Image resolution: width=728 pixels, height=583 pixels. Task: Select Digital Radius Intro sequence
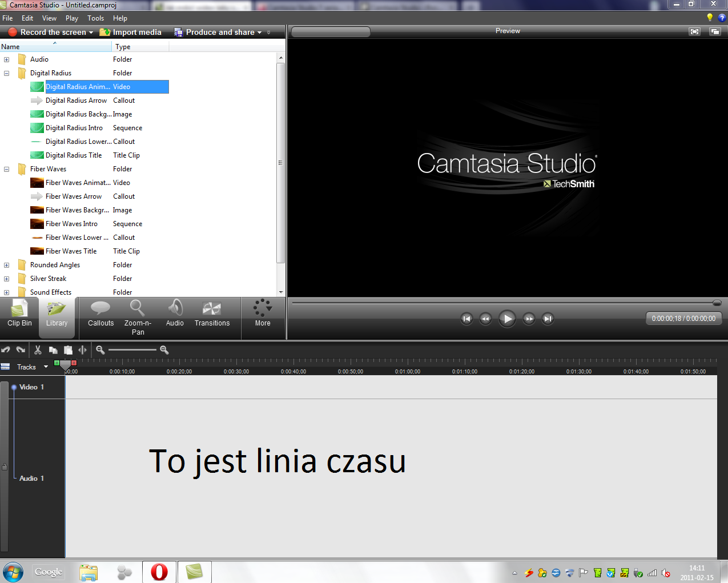pos(74,128)
